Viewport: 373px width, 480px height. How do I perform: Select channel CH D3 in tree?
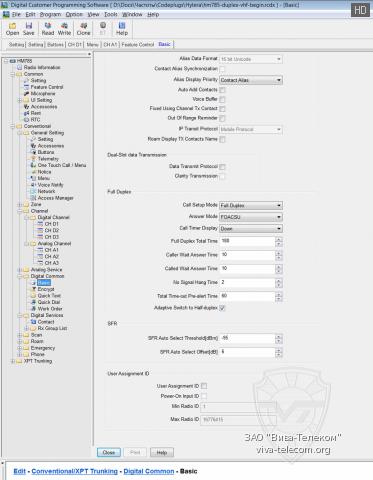pos(52,237)
